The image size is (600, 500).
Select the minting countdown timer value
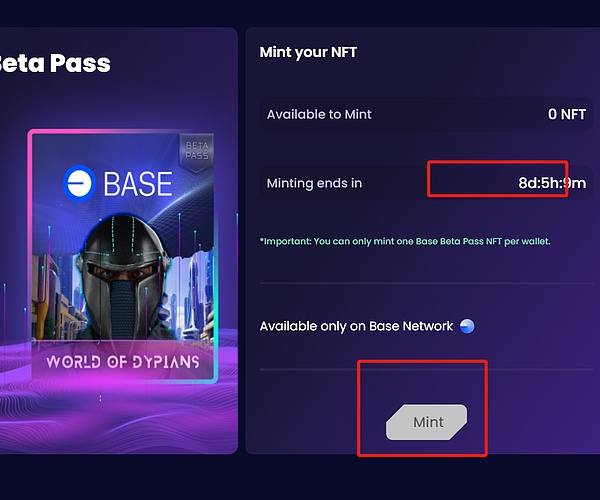551,183
